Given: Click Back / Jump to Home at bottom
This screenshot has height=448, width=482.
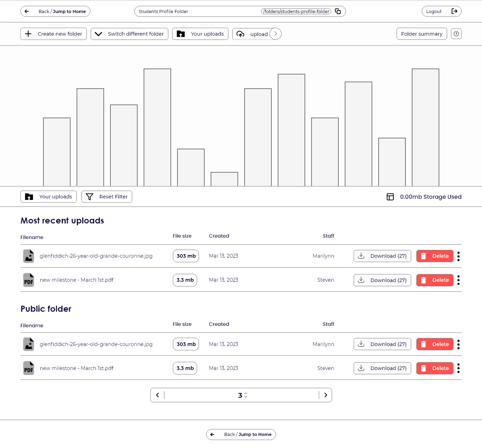Looking at the screenshot, I should click(241, 435).
